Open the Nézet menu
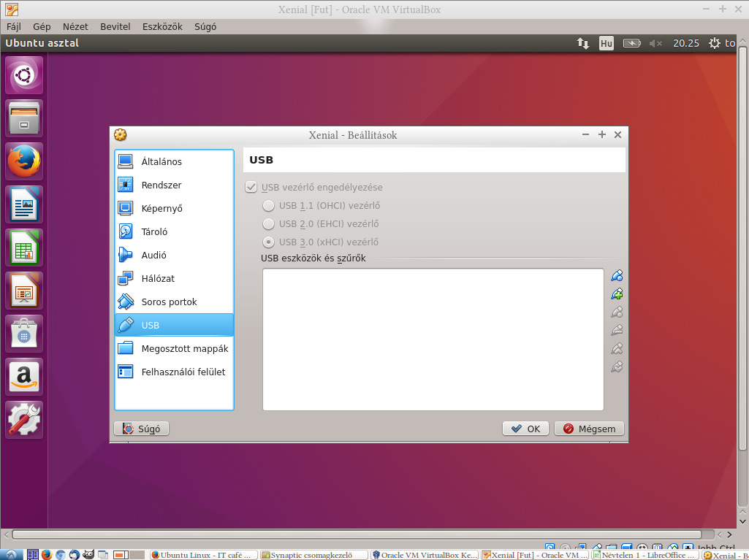 pos(75,27)
